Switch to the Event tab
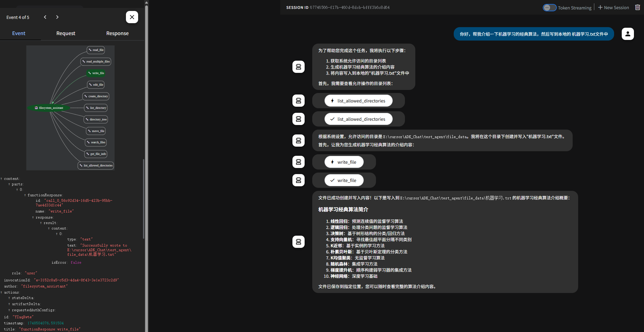 [x=19, y=33]
